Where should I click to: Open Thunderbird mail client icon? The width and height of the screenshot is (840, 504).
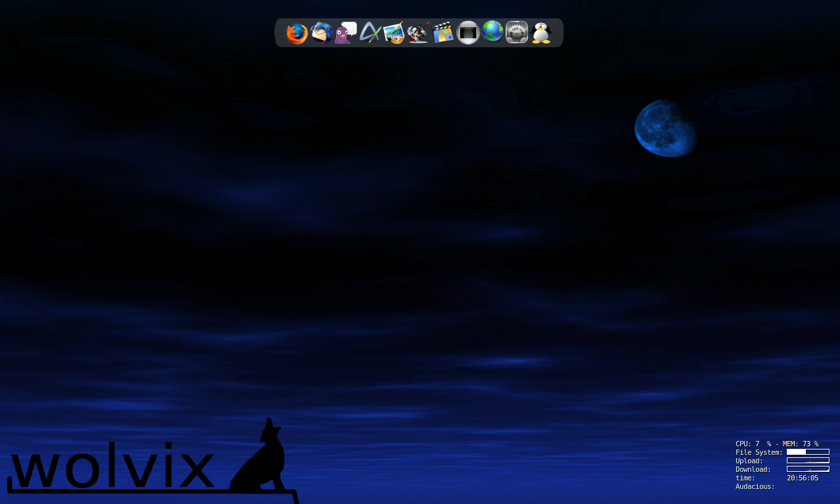[x=321, y=33]
